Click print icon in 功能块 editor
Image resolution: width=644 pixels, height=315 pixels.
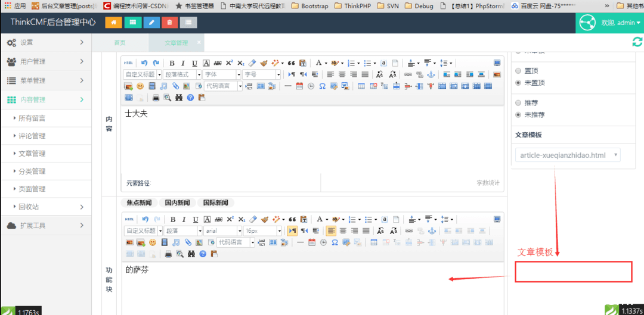tap(168, 254)
